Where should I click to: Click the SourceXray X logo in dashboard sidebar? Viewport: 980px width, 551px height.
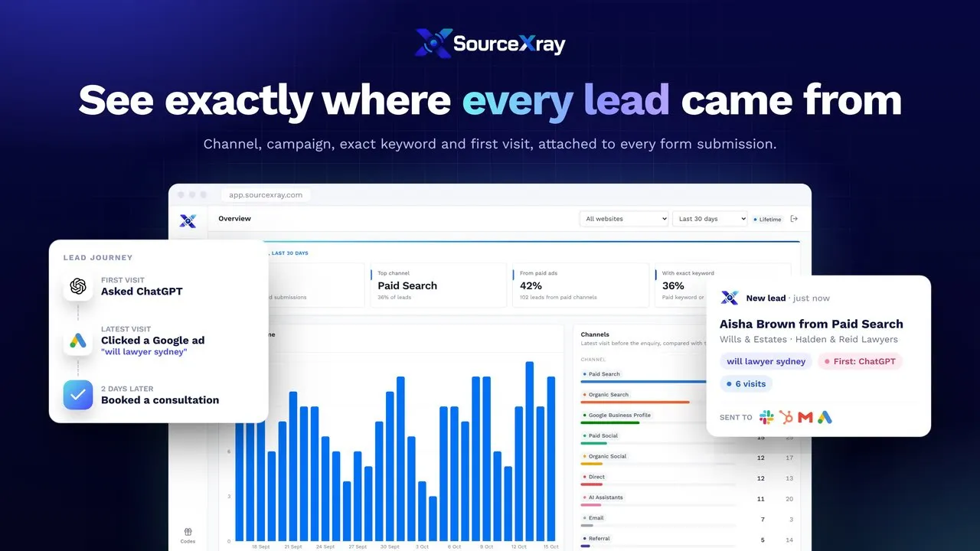[x=188, y=221]
